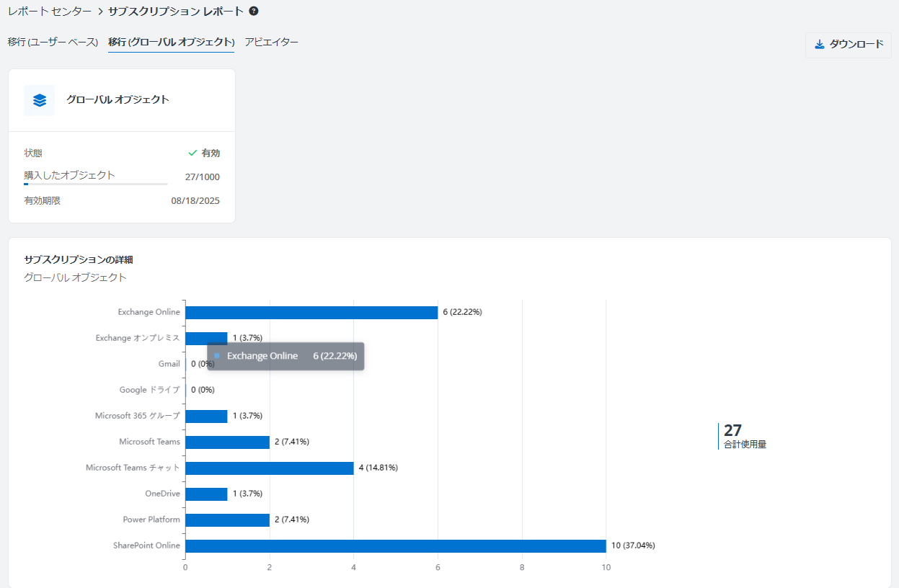Click the SharePoint Online axis label
Image resolution: width=899 pixels, height=588 pixels.
(x=146, y=545)
